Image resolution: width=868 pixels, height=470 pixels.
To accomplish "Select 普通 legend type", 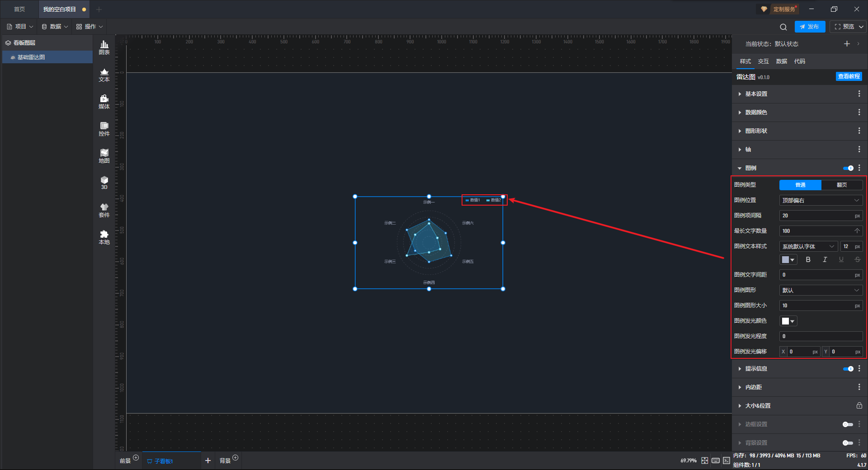I will tap(800, 185).
